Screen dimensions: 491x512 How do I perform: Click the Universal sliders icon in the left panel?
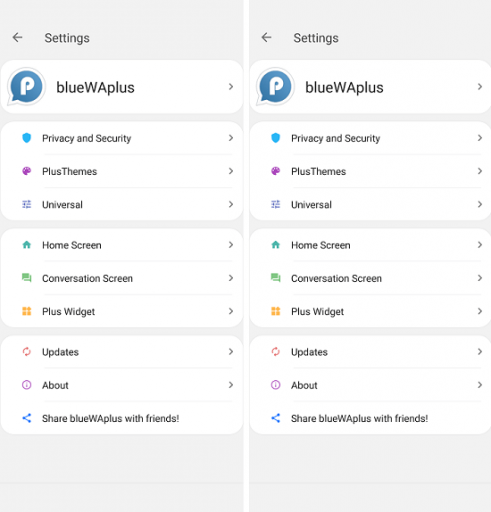pos(27,204)
